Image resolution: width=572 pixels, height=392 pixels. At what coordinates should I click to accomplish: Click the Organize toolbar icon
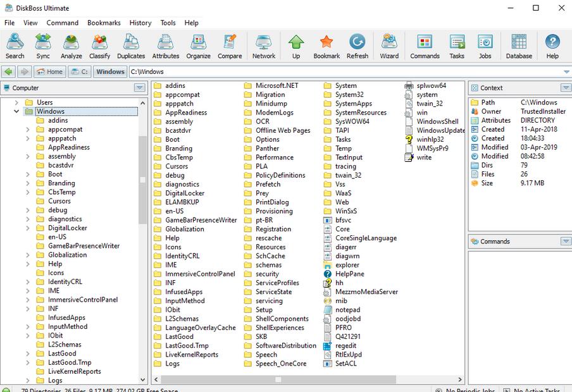[x=199, y=46]
